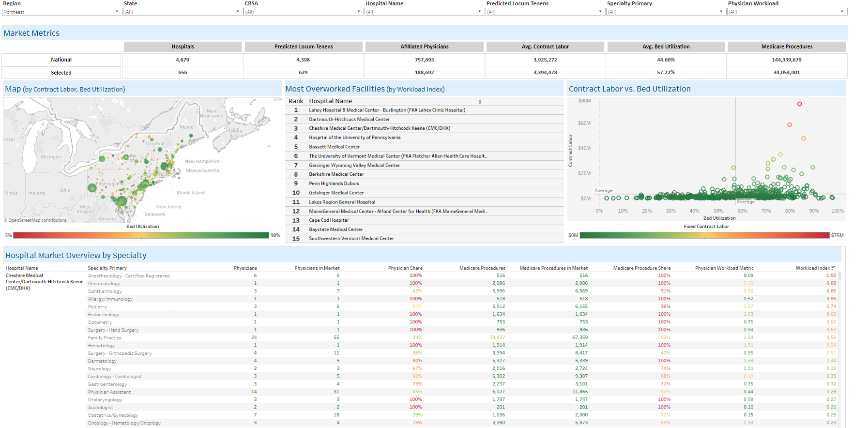Click the Workload Index descending sort icon
Image resolution: width=868 pixels, height=428 pixels.
click(x=833, y=268)
